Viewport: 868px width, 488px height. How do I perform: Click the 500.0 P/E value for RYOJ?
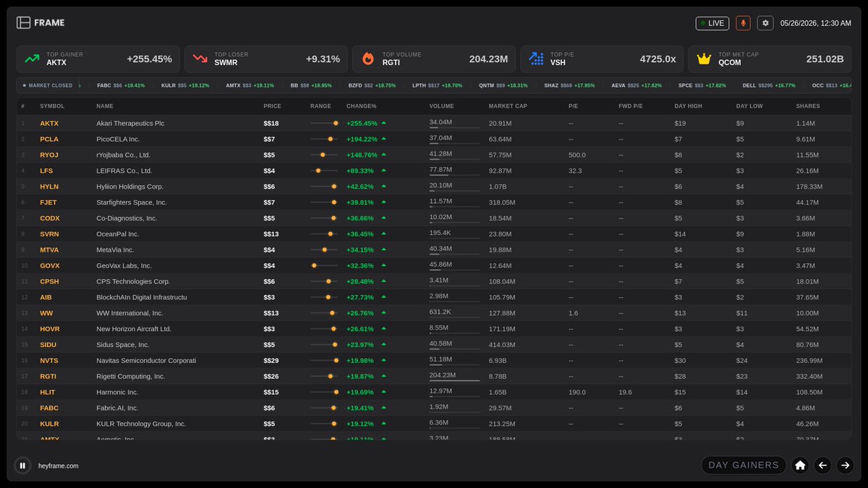(577, 155)
